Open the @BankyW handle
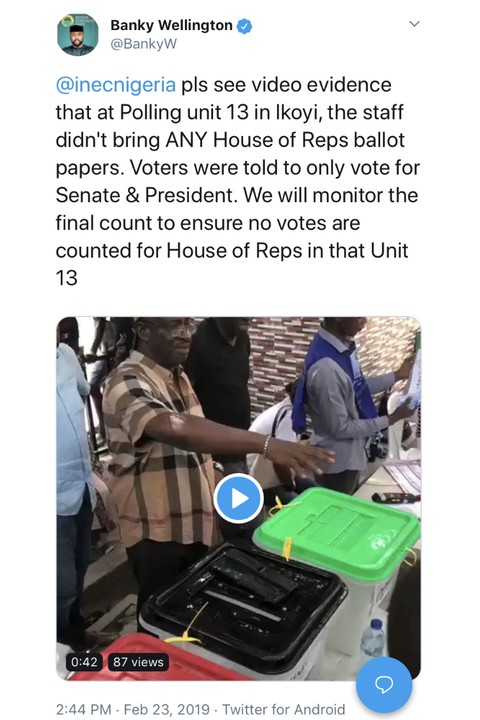The image size is (480, 720). tap(143, 45)
